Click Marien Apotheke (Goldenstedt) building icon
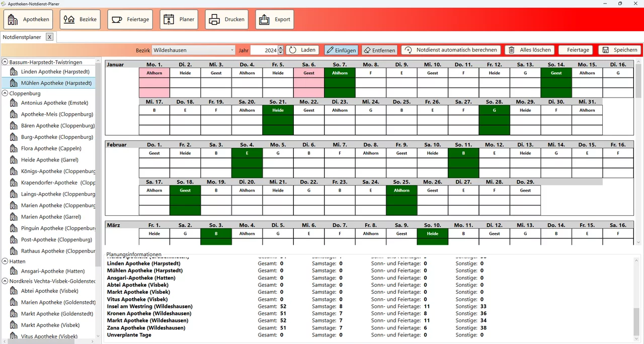The image size is (644, 344). click(14, 302)
